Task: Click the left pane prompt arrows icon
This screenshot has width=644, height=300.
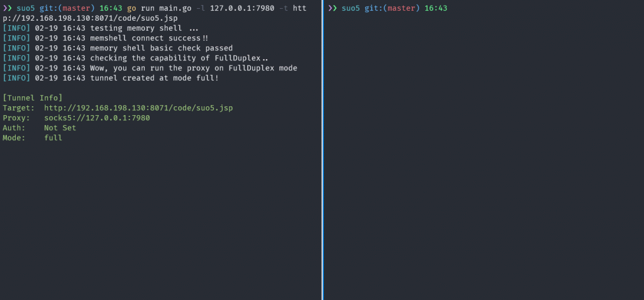Action: 8,8
